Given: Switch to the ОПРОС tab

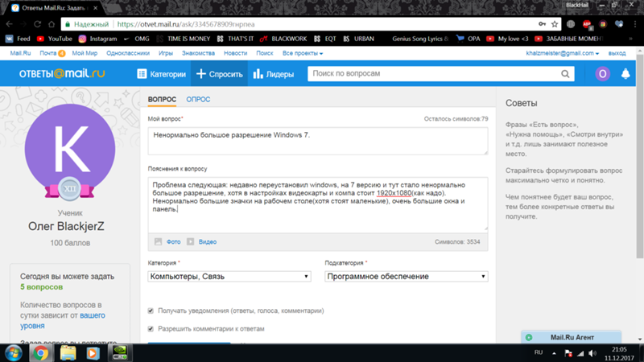Looking at the screenshot, I should coord(198,99).
